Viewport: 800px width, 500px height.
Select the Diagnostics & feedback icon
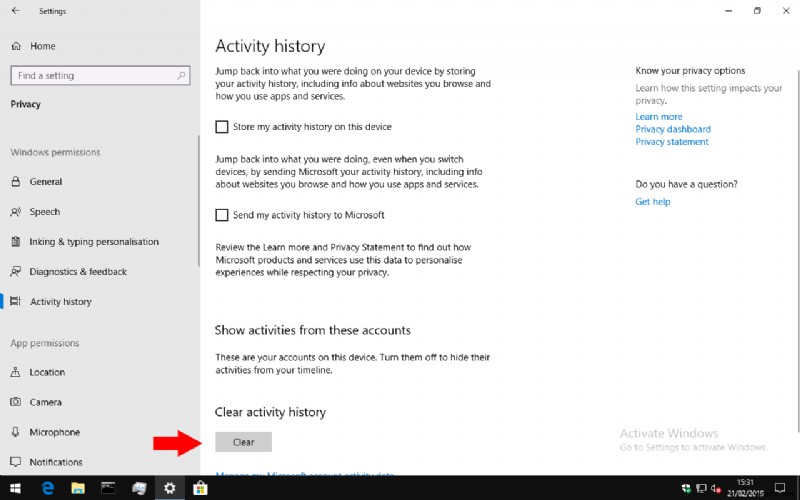(x=16, y=271)
